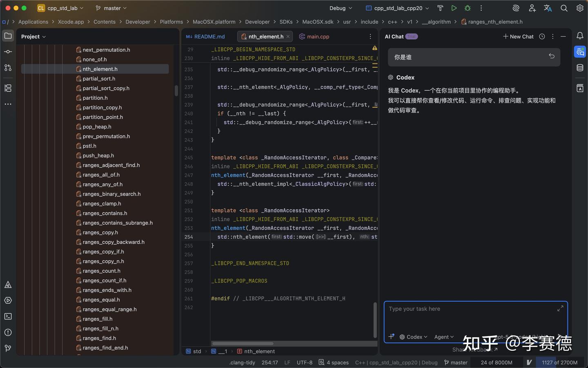Open the master branch dropdown
Viewport: 588px width, 368px height.
(111, 8)
